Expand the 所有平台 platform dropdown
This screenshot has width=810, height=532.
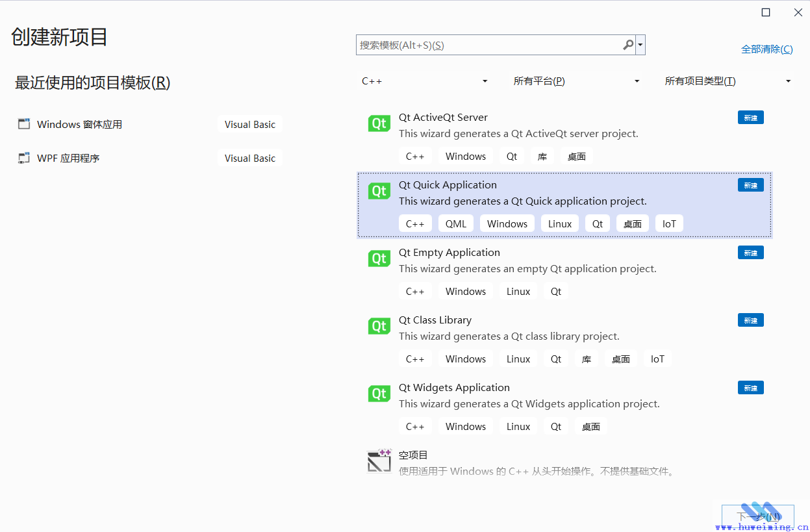pos(576,81)
